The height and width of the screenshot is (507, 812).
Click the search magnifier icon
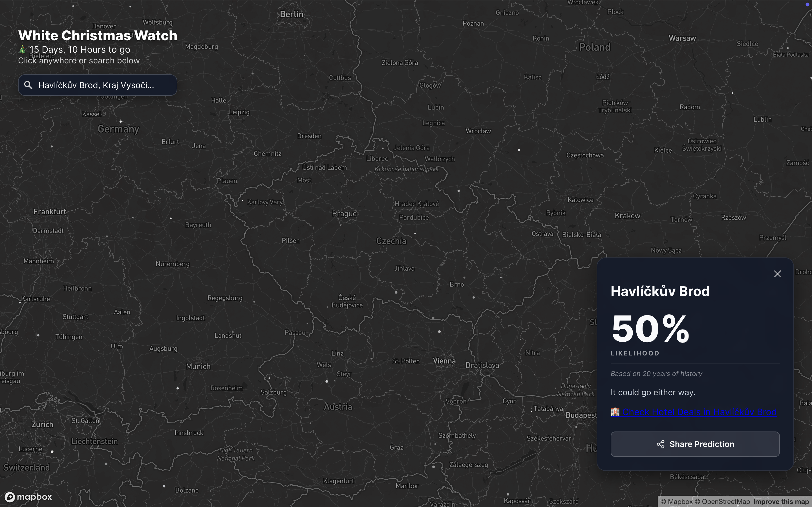tap(28, 85)
